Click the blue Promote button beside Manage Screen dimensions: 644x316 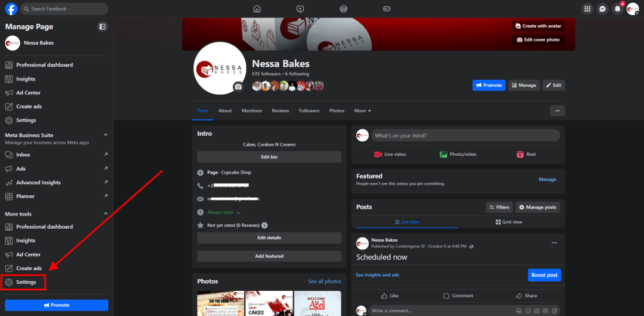[x=489, y=85]
